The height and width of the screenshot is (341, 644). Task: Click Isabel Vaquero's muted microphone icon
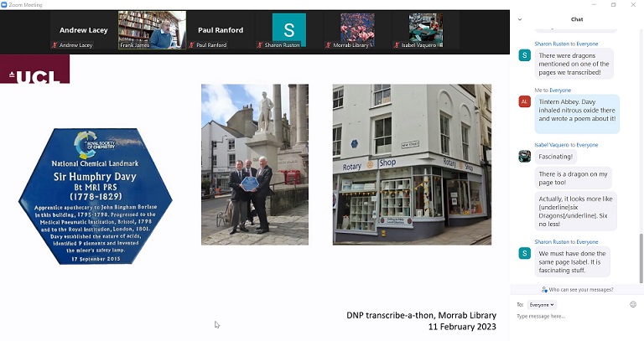pos(397,45)
